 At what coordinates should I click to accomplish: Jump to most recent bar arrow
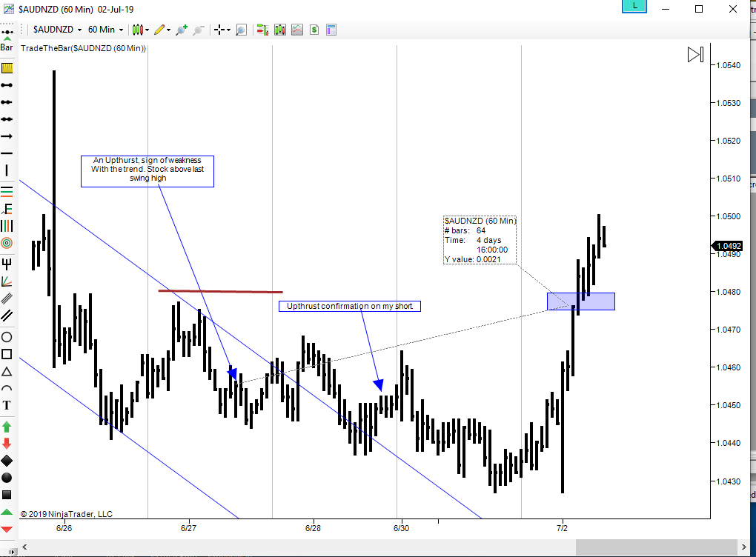click(695, 55)
